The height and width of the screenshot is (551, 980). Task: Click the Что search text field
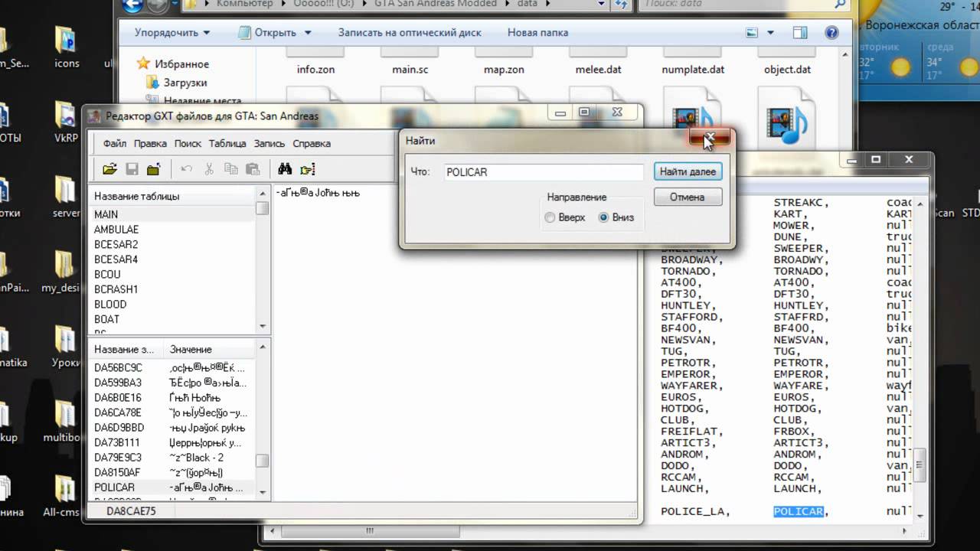[x=544, y=172]
